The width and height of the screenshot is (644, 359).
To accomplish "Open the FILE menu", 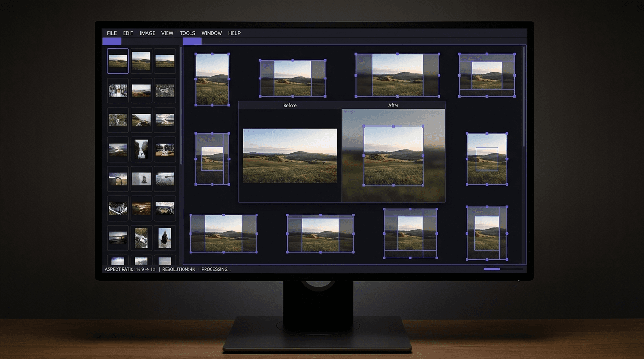I will tap(111, 33).
